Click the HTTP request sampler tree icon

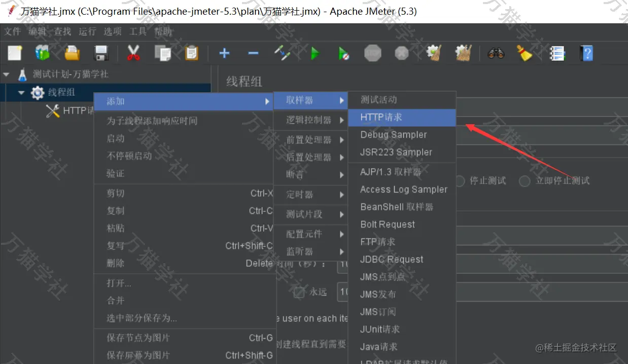click(x=53, y=111)
